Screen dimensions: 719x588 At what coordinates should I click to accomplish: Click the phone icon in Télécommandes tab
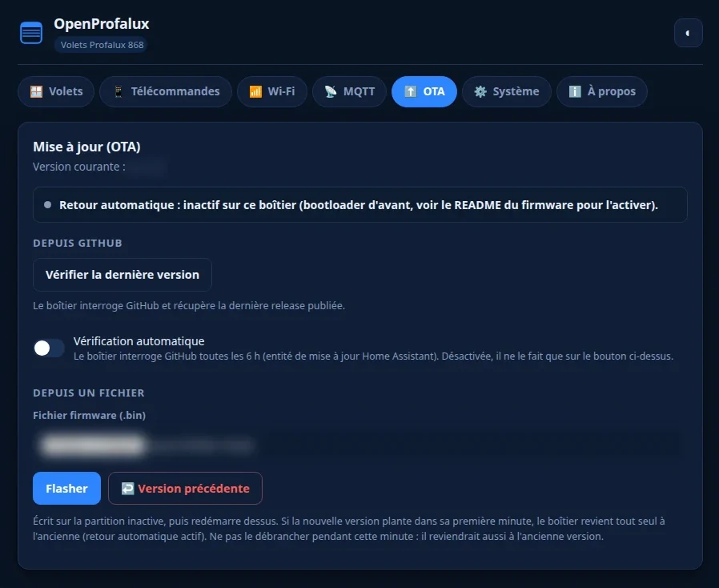pyautogui.click(x=118, y=91)
